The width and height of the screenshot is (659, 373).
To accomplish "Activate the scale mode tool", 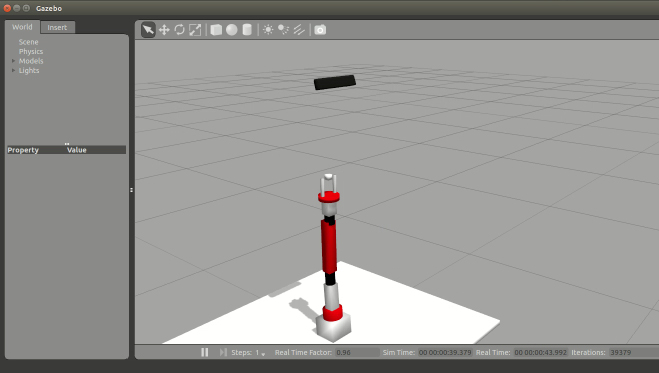I will click(195, 30).
